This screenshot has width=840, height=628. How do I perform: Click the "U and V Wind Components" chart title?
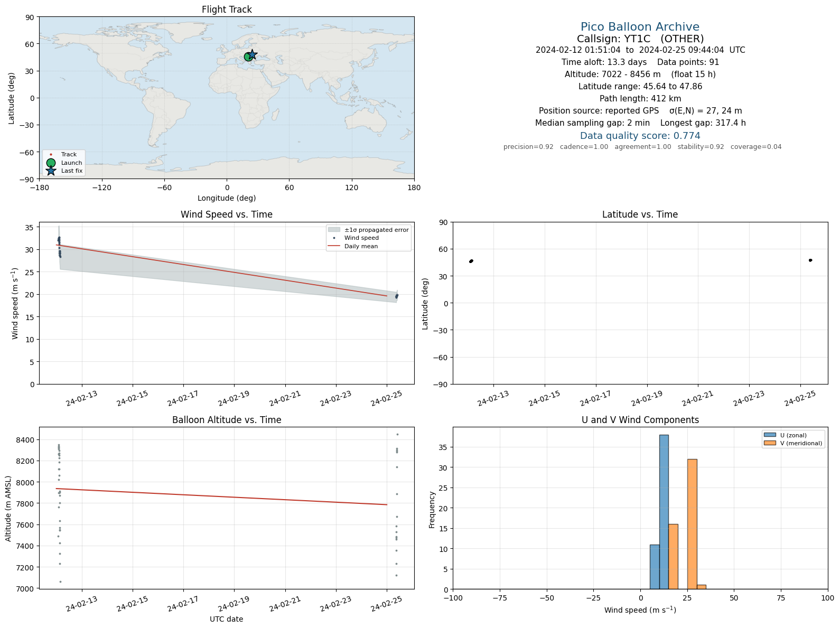(640, 420)
